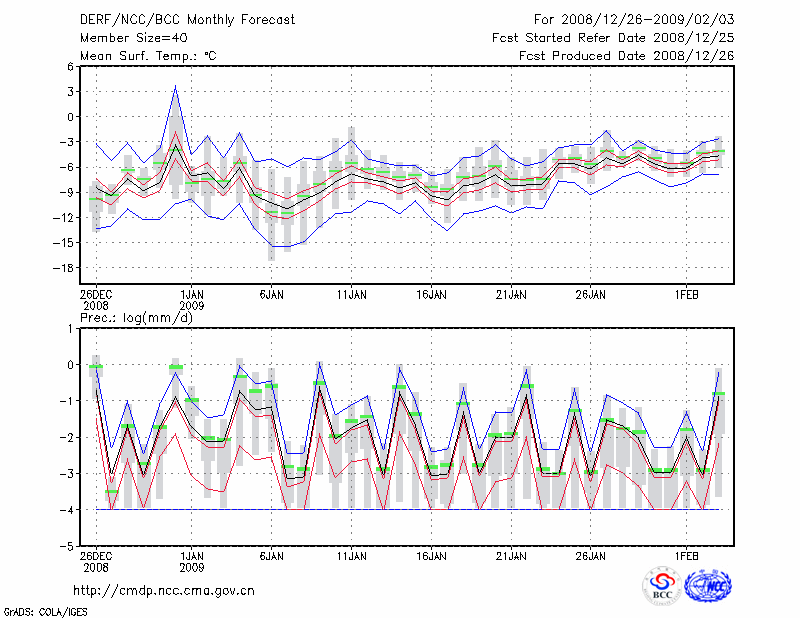The width and height of the screenshot is (800, 618).
Task: Click 16JAN tick on the temperature chart axis
Action: (x=431, y=296)
